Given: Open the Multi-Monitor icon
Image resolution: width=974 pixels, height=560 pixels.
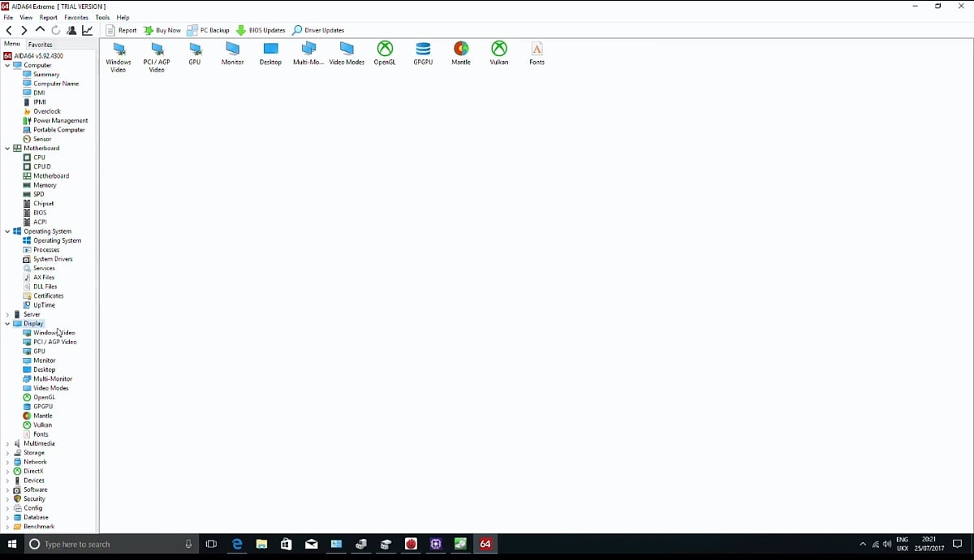Looking at the screenshot, I should click(308, 54).
